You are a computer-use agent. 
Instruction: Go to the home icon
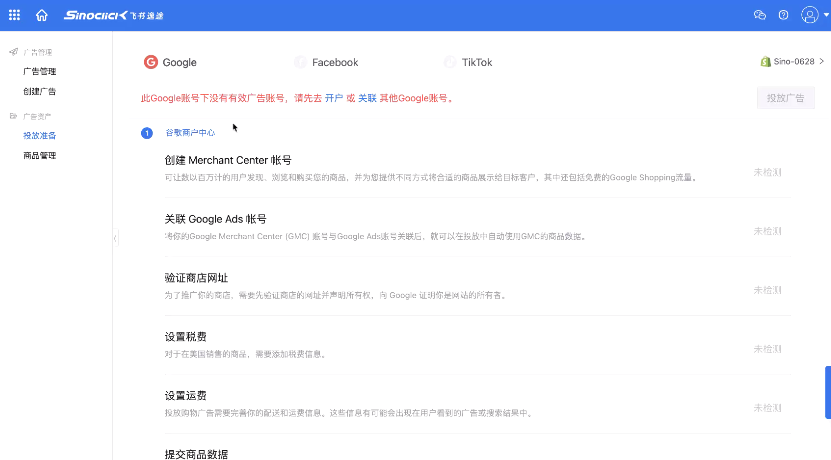point(41,15)
